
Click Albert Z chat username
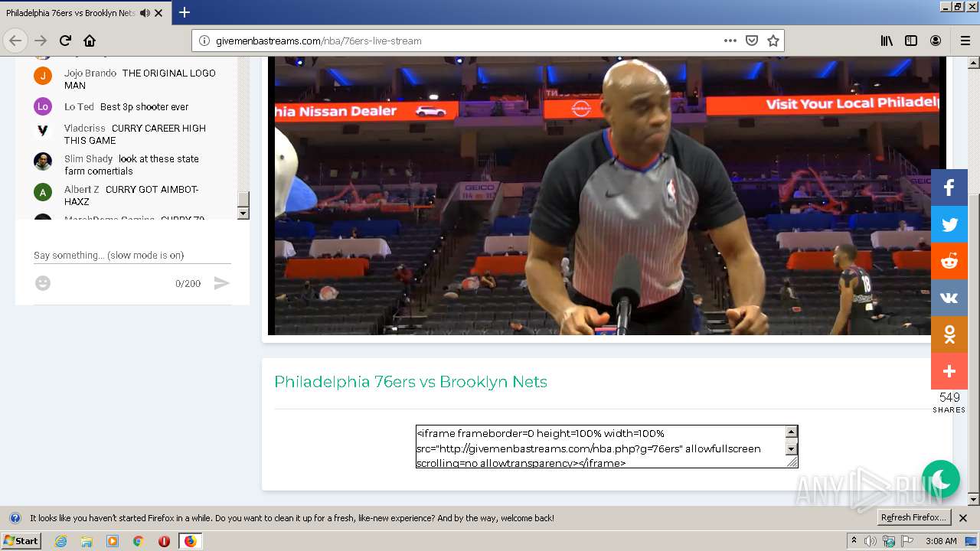(82, 190)
